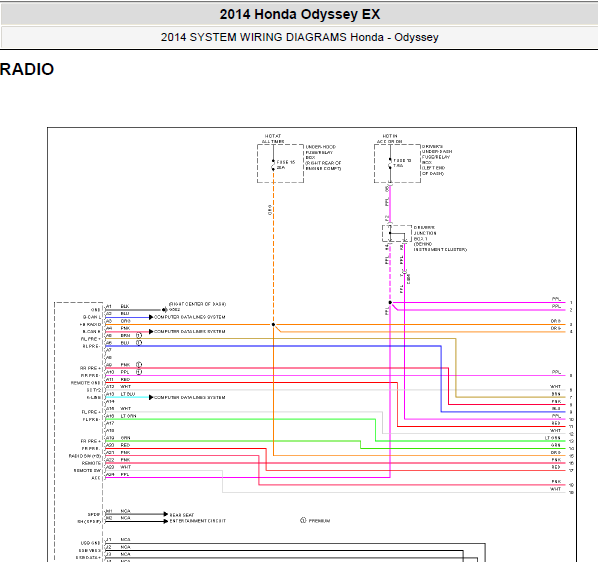Screen dimensions: 598x562
Task: Click the RADIO section heading
Action: click(27, 69)
